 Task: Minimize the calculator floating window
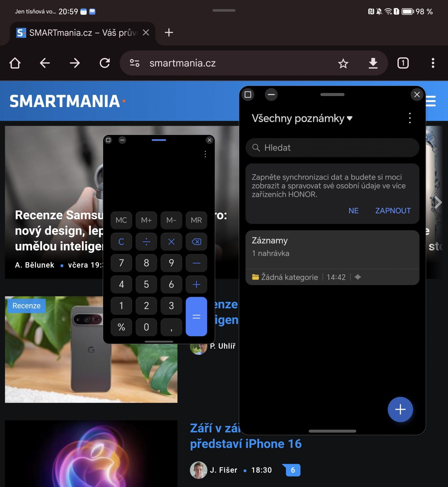(122, 140)
